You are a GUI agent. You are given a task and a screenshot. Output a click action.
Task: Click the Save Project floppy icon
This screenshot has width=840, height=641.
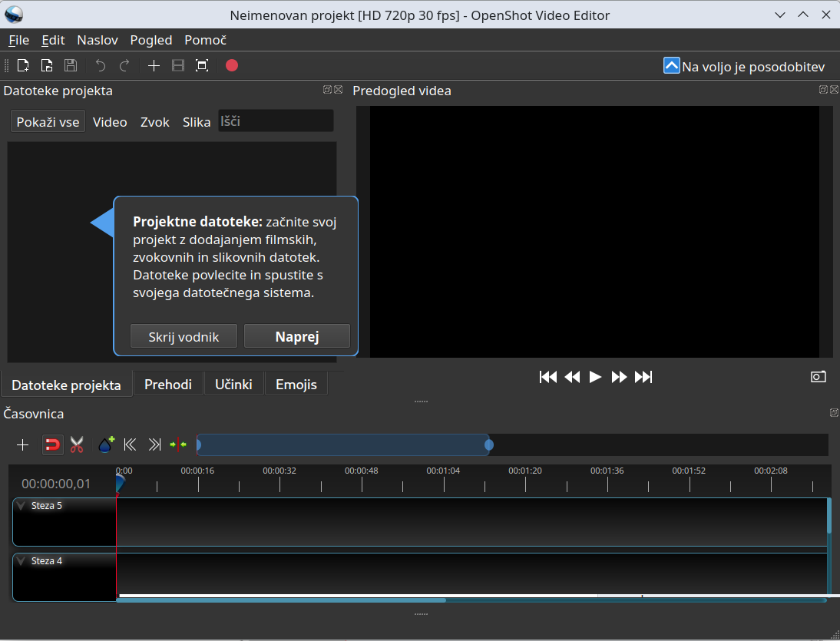click(x=70, y=66)
